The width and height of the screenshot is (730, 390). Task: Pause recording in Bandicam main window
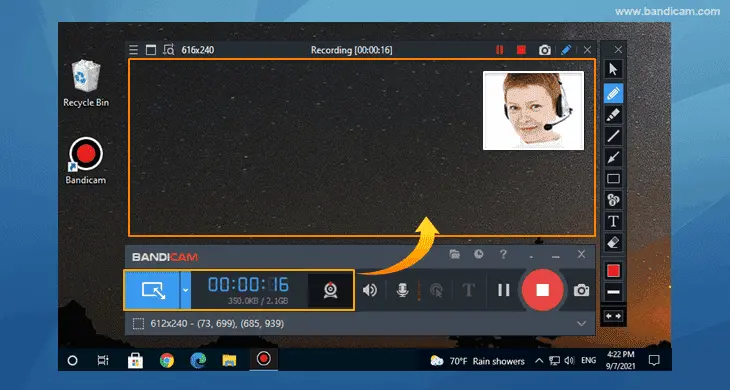(x=503, y=290)
